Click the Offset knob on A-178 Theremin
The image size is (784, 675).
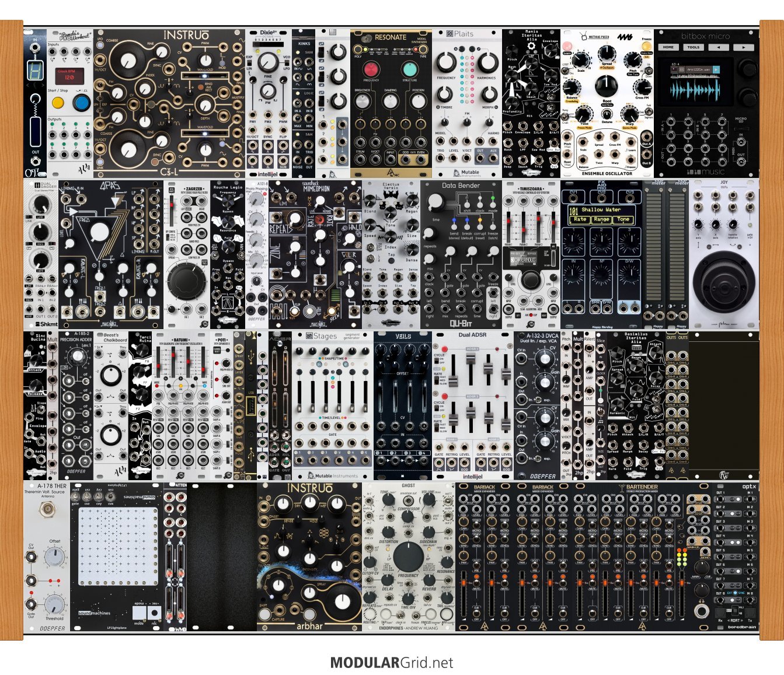pos(55,557)
